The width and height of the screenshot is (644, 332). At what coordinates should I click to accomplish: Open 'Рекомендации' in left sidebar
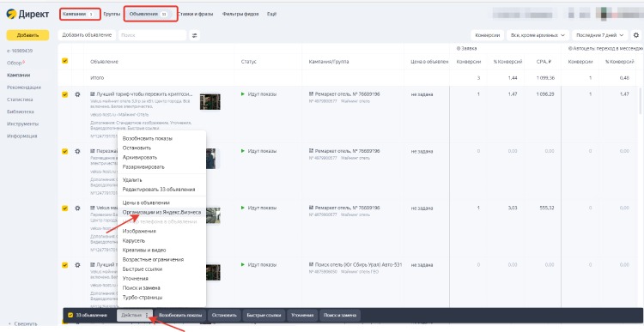click(x=24, y=88)
